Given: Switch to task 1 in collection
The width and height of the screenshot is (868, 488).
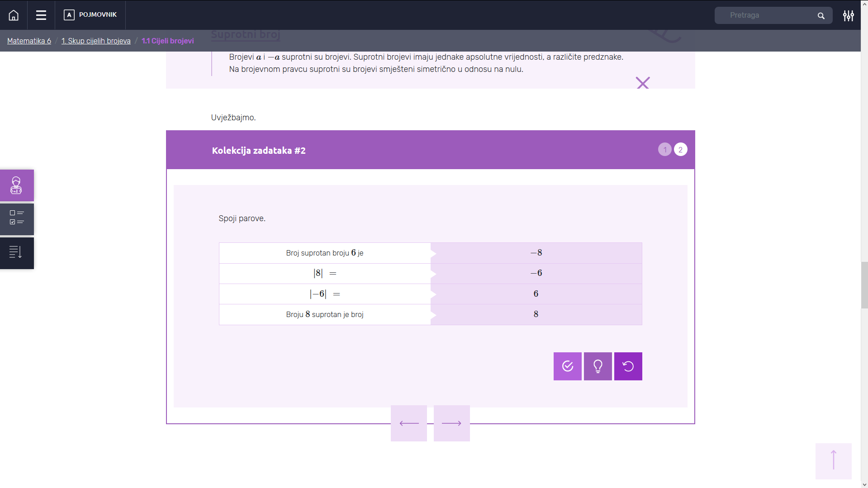Looking at the screenshot, I should tap(664, 150).
